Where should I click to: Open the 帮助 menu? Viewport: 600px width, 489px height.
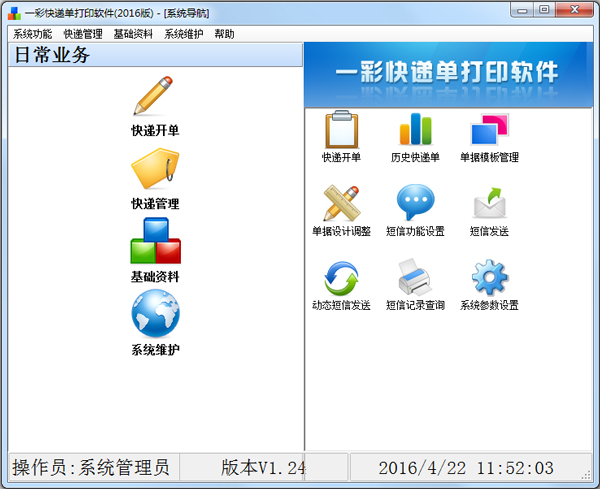(x=224, y=34)
